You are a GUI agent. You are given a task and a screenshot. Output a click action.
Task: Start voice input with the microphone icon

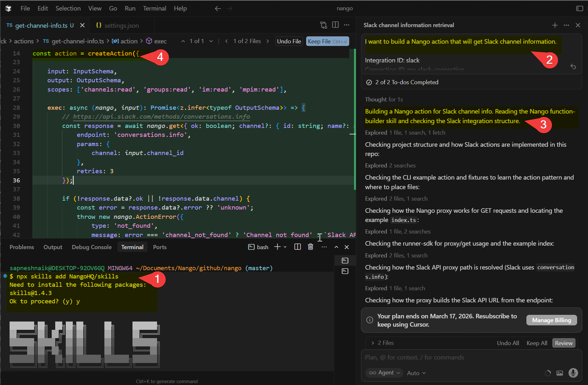pos(573,373)
